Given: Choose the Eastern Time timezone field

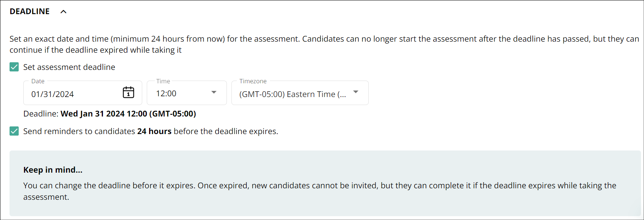Looking at the screenshot, I should pyautogui.click(x=300, y=93).
